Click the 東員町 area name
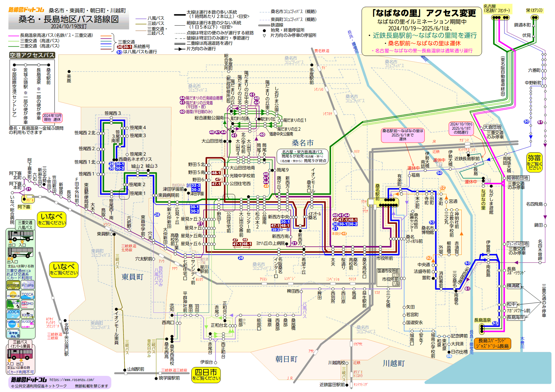This screenshot has height=392, width=555. [132, 277]
